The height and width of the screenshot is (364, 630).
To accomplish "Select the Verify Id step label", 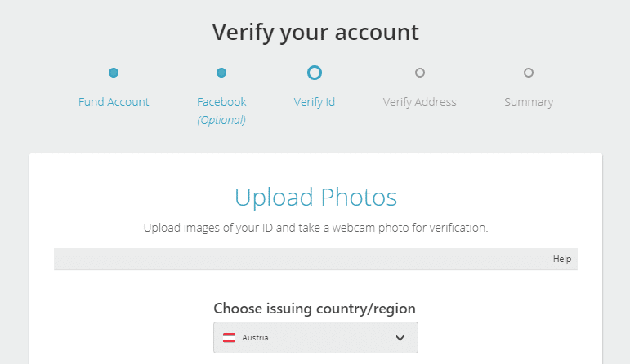I will pos(315,102).
